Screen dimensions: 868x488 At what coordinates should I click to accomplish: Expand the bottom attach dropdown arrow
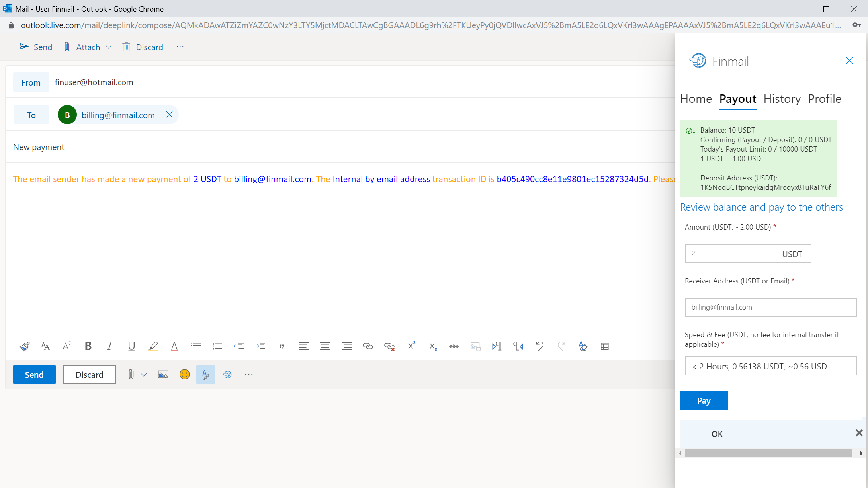(144, 375)
